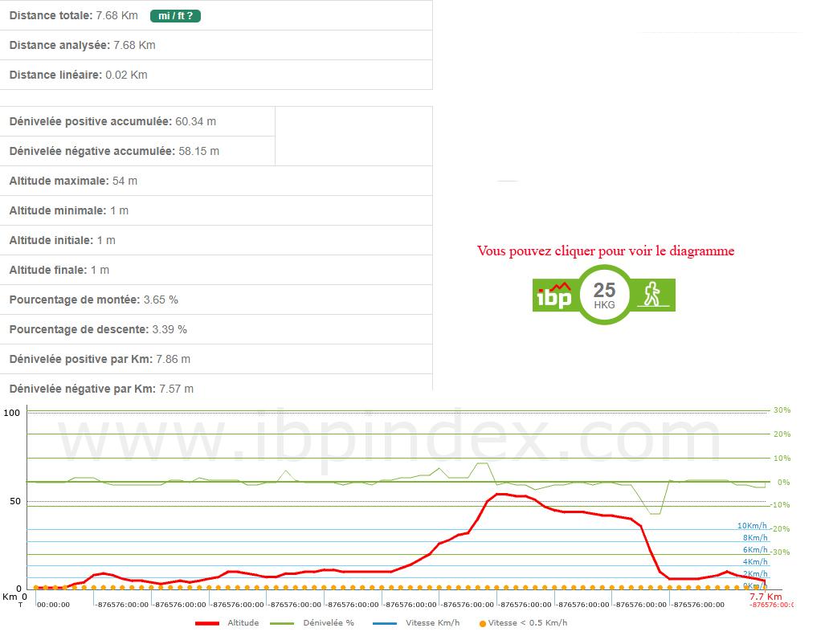Click the 7.7 Km end distance label

click(765, 597)
